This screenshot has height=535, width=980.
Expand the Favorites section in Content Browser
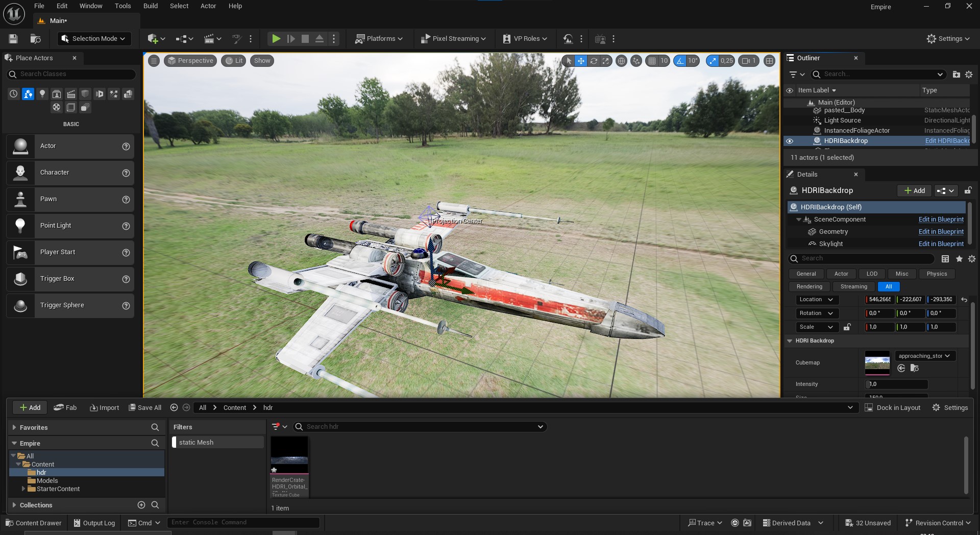coord(14,428)
